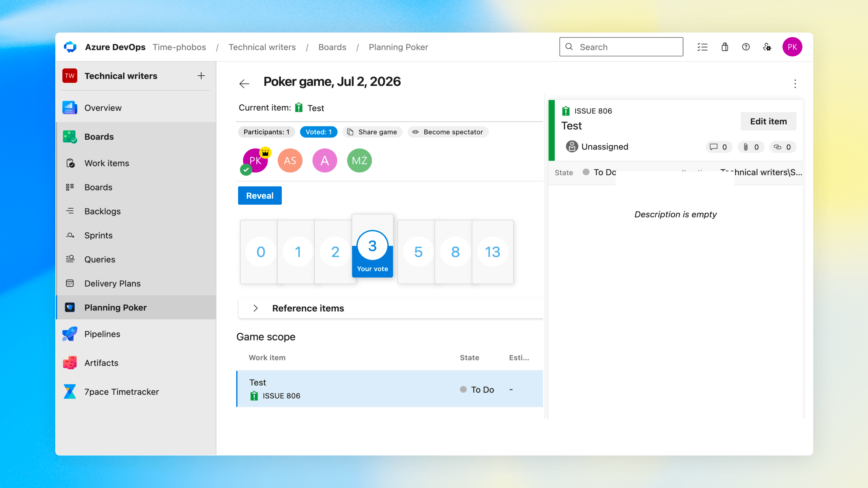Click the Technical writers project title in sidebar
Screen dimensions: 868x488
(x=121, y=76)
